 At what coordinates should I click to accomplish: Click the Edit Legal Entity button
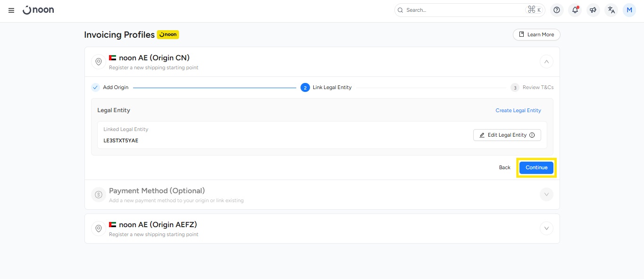pyautogui.click(x=502, y=135)
